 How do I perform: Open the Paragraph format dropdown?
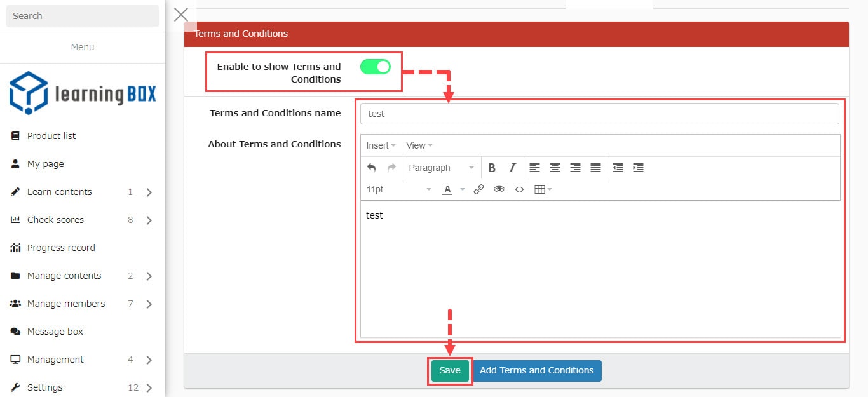pos(441,168)
